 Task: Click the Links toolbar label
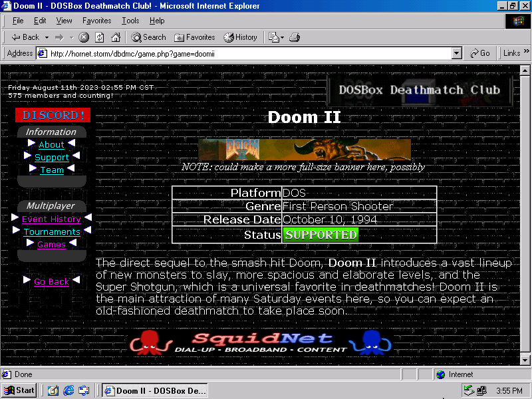pos(511,53)
